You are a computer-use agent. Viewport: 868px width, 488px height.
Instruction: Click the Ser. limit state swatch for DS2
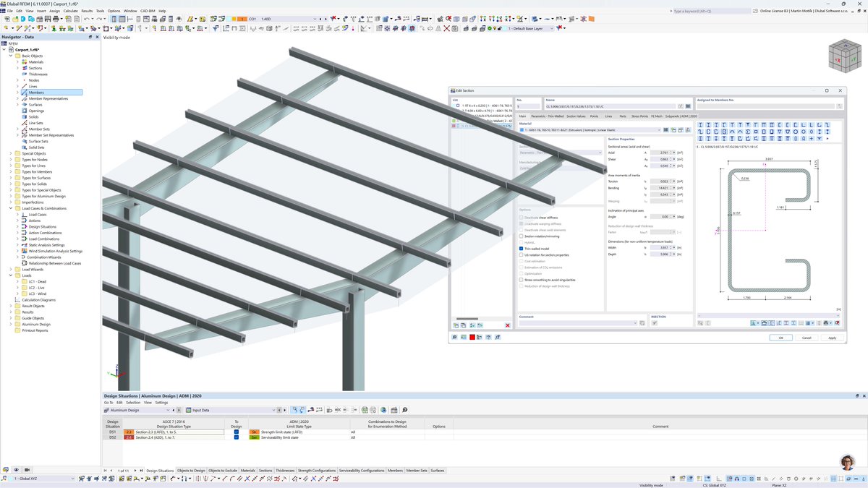(x=254, y=437)
